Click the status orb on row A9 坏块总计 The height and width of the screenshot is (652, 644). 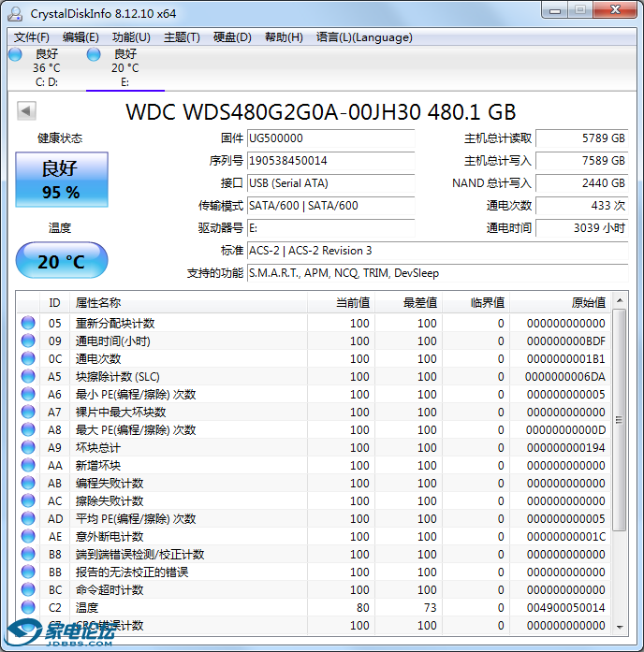click(x=28, y=447)
